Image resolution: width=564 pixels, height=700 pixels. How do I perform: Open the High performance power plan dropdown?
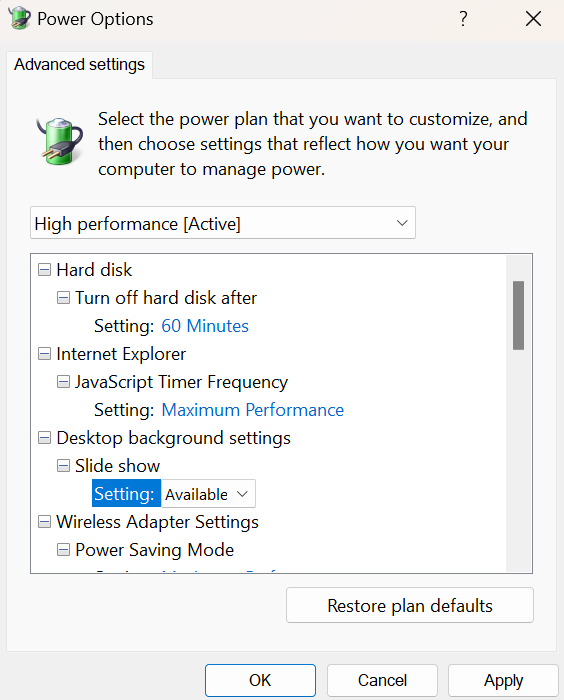(223, 223)
